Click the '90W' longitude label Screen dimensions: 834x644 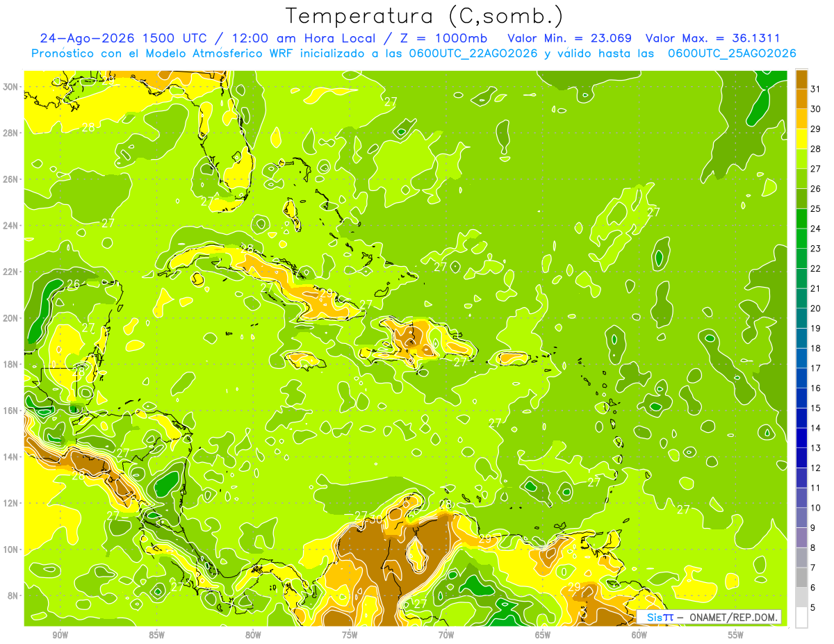60,635
